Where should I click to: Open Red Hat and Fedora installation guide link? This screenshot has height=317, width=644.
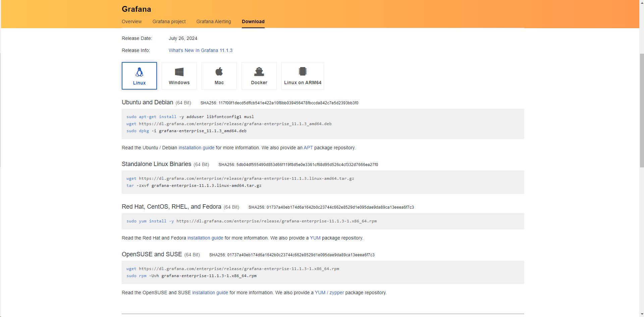click(205, 238)
